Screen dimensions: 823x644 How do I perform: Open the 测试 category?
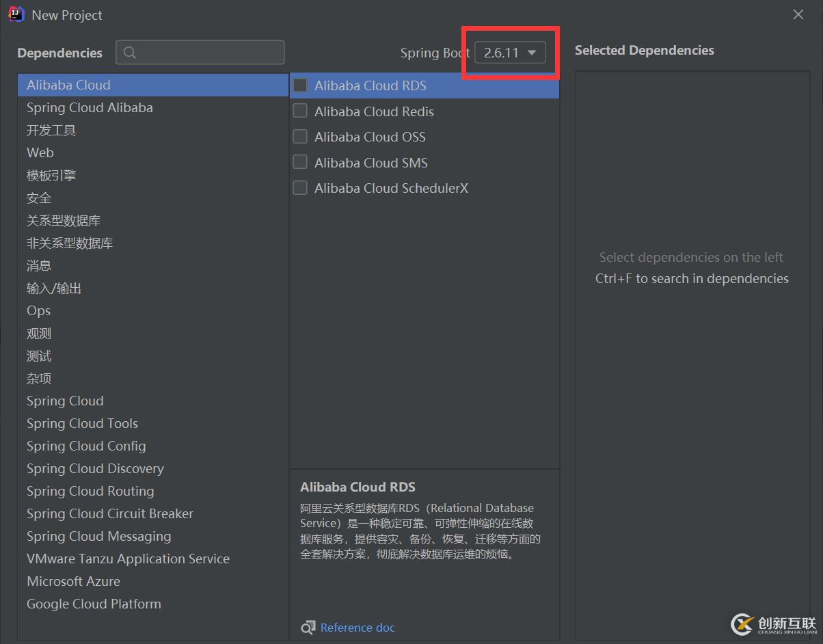153,355
